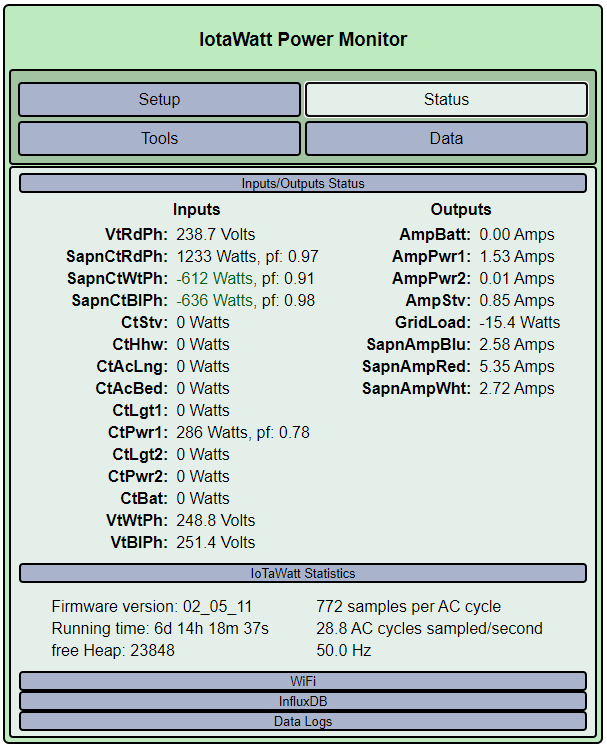Select the Status tab button
Screen dimensions: 607x748
tap(446, 99)
